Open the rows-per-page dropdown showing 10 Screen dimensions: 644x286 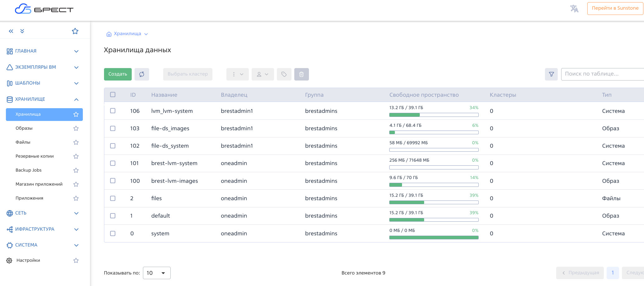(156, 273)
